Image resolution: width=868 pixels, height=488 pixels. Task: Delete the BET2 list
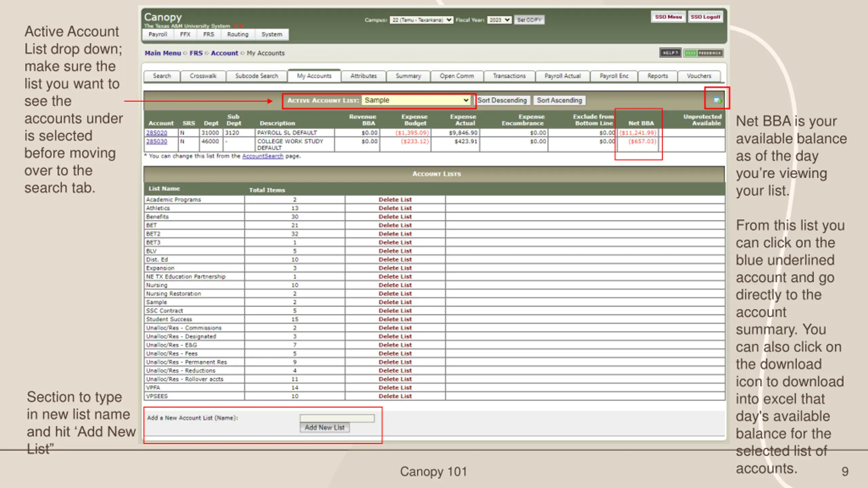click(x=395, y=234)
